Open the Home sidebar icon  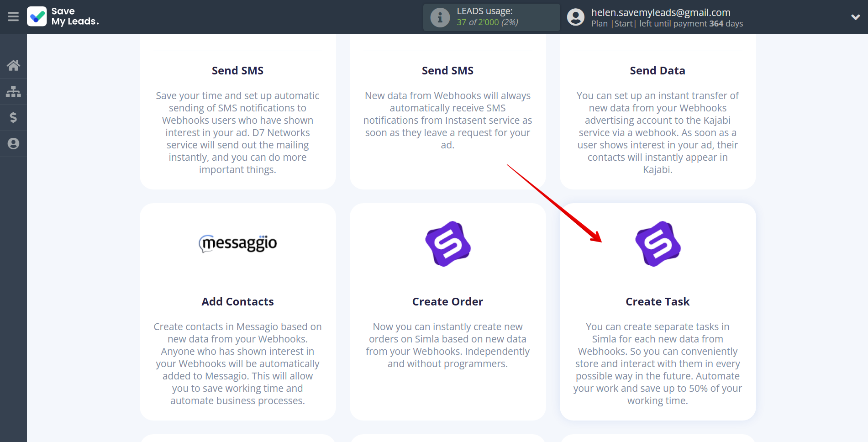tap(13, 65)
